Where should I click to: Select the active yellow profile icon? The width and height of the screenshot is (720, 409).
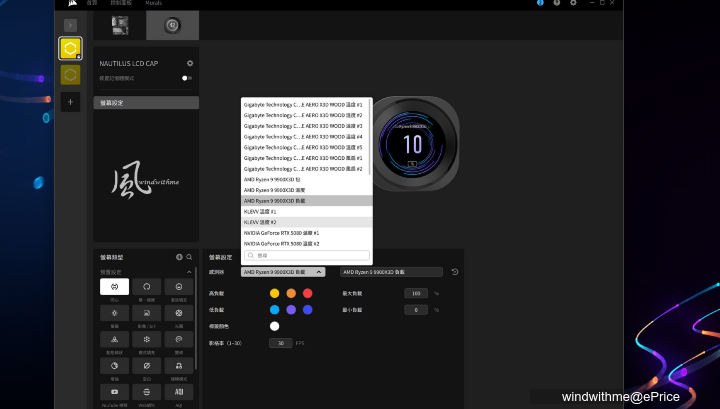pyautogui.click(x=70, y=48)
